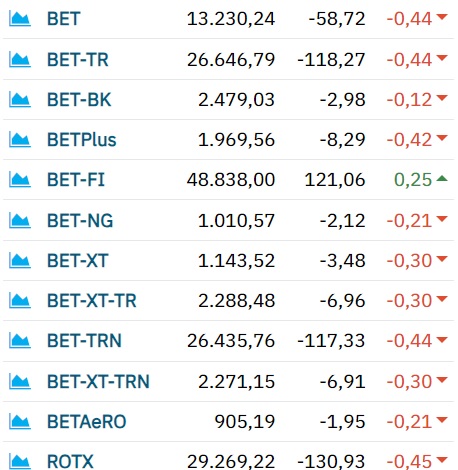Screen dimensions: 458x470
Task: Open the chart icon for BET-TRN
Action: point(20,341)
